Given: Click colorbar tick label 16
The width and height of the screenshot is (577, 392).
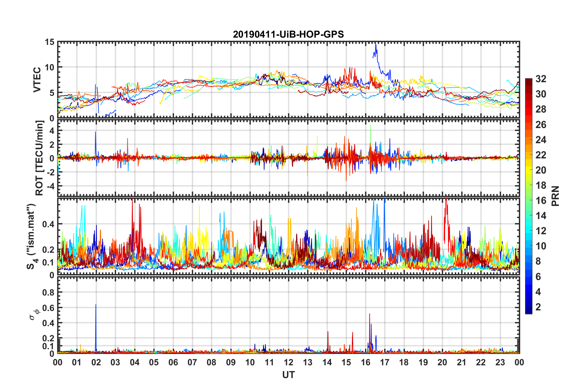Looking at the screenshot, I should pos(541,201).
